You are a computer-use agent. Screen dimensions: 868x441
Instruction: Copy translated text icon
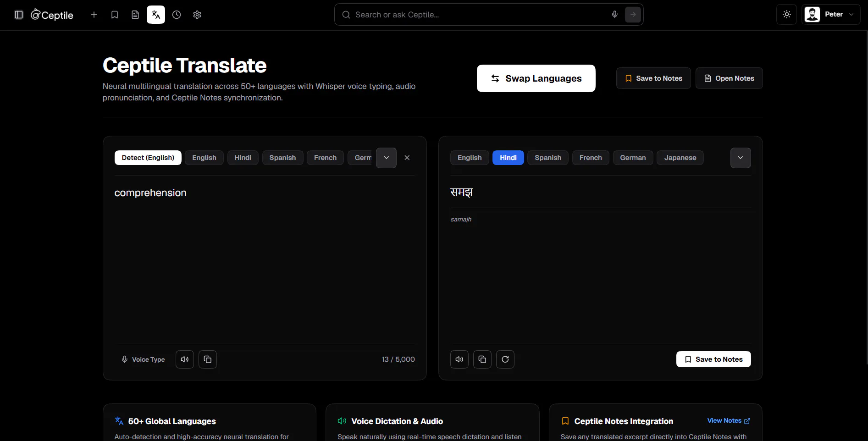tap(482, 359)
